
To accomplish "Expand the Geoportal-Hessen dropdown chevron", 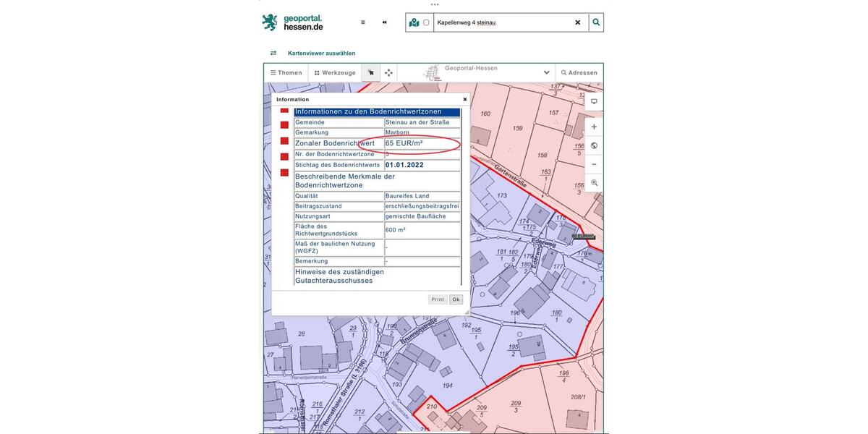I will [547, 72].
